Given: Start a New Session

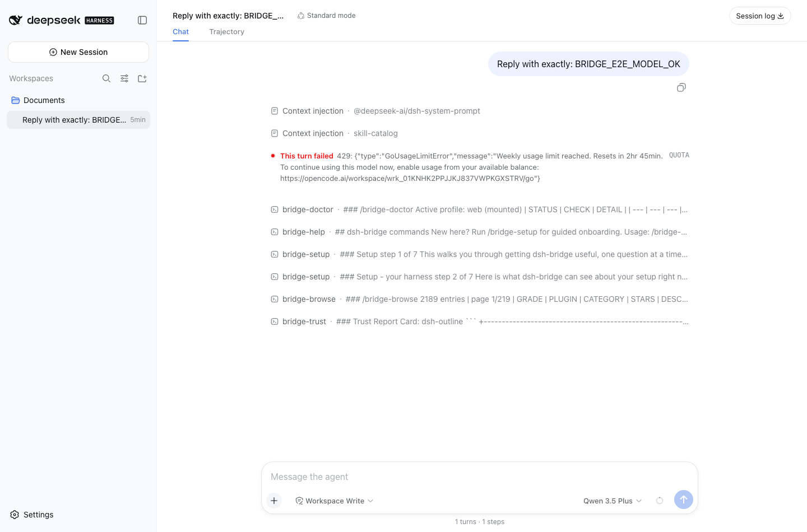Looking at the screenshot, I should (78, 52).
